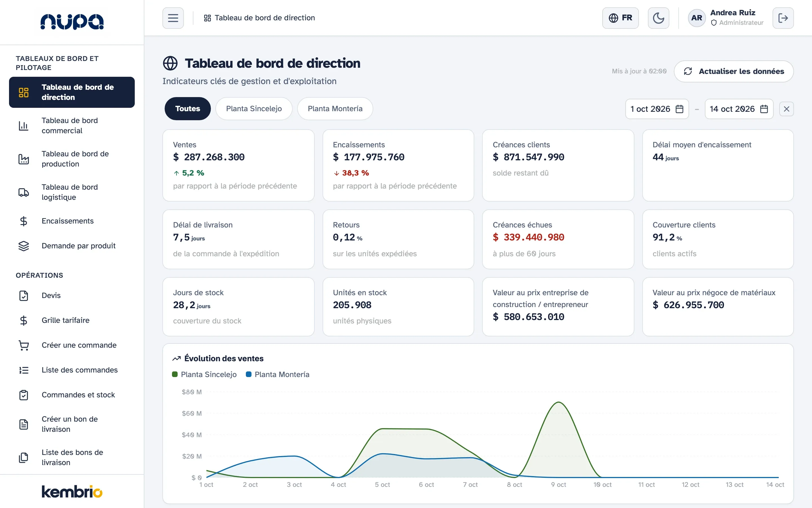
Task: Click the Devis document icon
Action: click(23, 296)
